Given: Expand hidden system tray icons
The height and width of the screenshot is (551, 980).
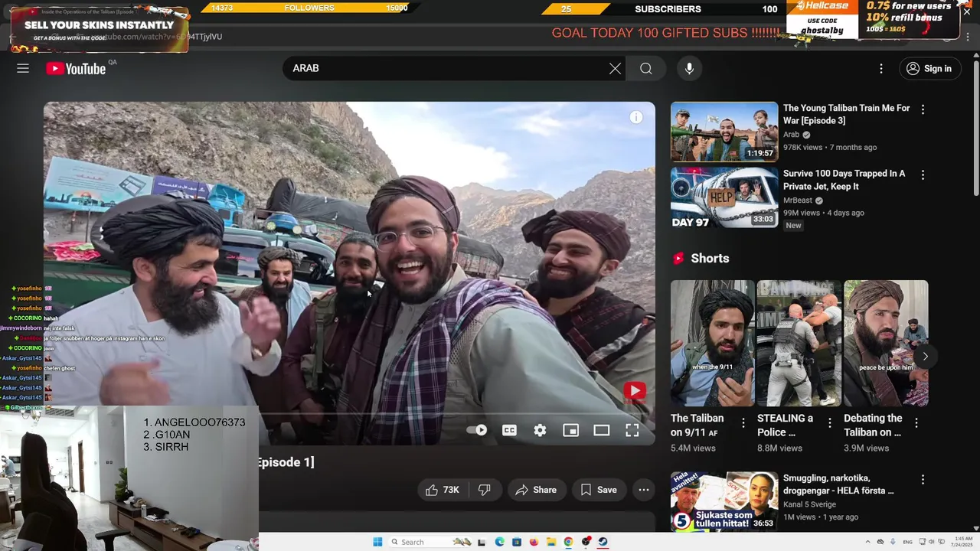Looking at the screenshot, I should (x=868, y=542).
